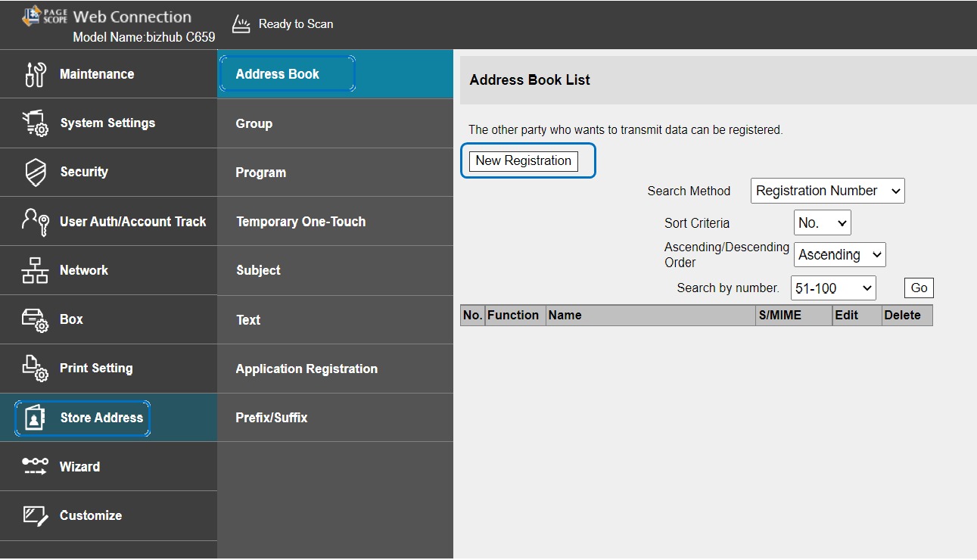Click the Store Address book icon
Screen dimensions: 977x560
point(36,418)
